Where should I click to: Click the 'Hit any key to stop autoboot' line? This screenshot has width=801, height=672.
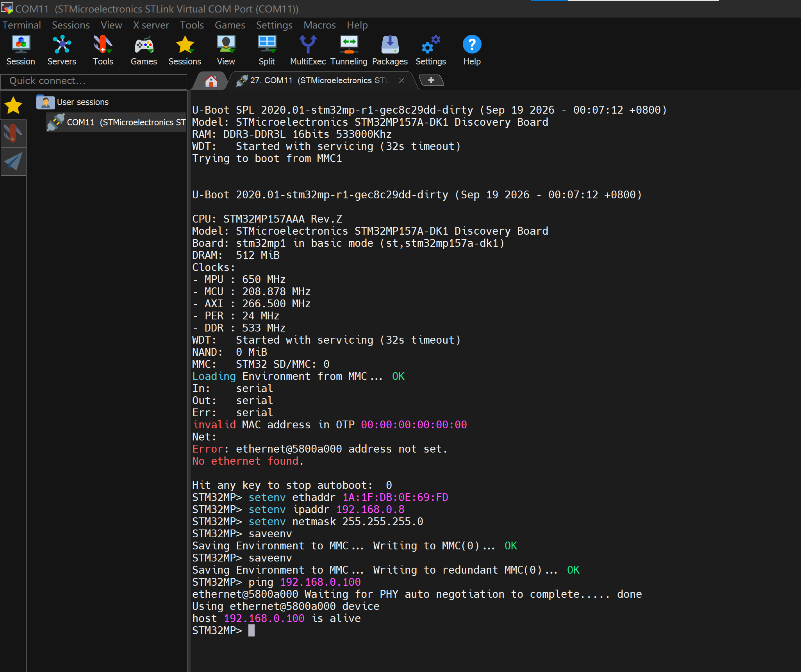tap(292, 485)
